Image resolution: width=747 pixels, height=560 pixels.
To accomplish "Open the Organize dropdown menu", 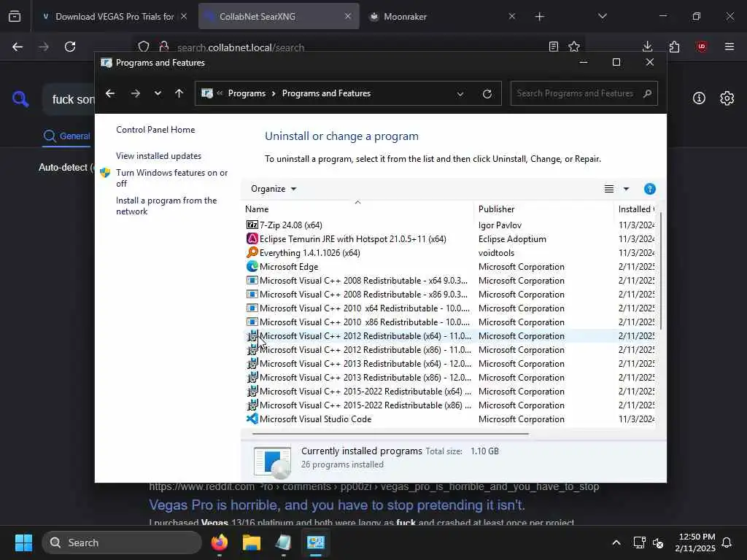I will [274, 189].
